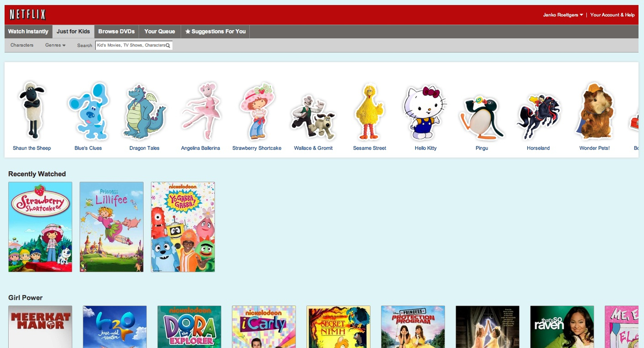Choose the Pingu penguin character image
This screenshot has height=348, width=644.
482,117
